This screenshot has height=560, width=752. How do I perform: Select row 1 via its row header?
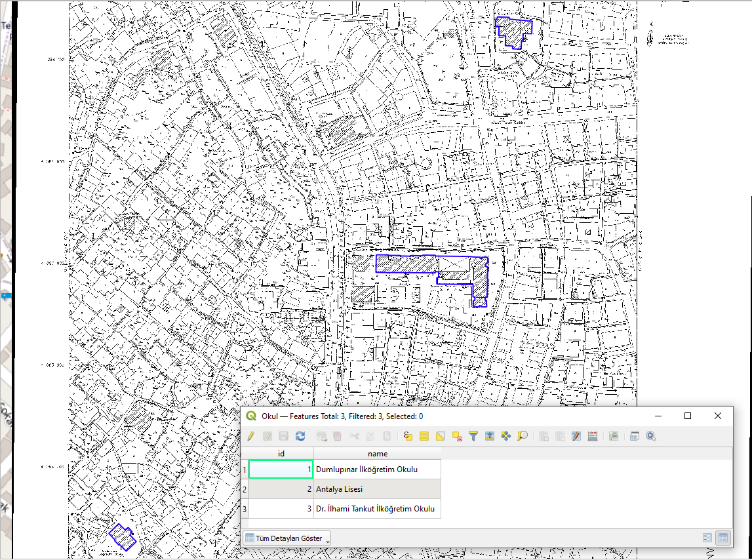[245, 470]
